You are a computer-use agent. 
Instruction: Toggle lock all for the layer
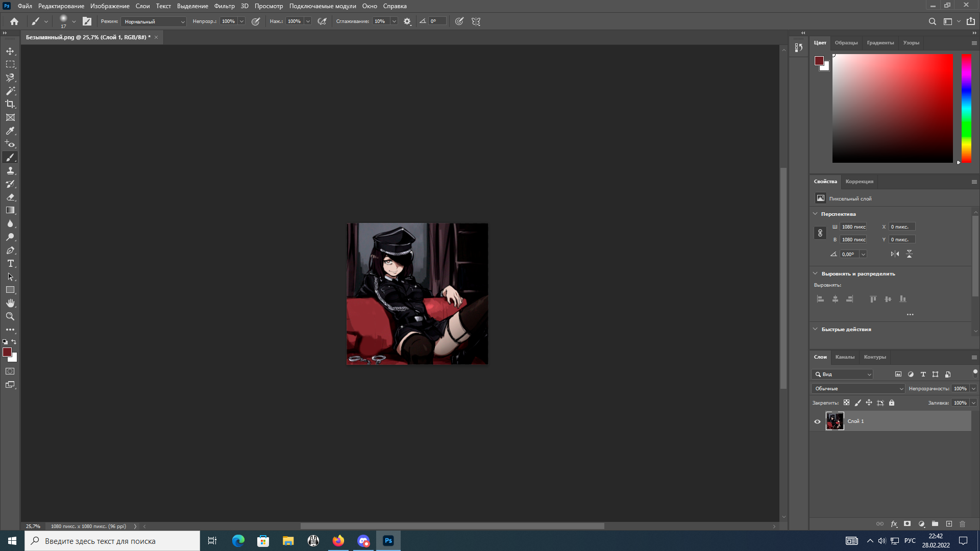coord(892,403)
